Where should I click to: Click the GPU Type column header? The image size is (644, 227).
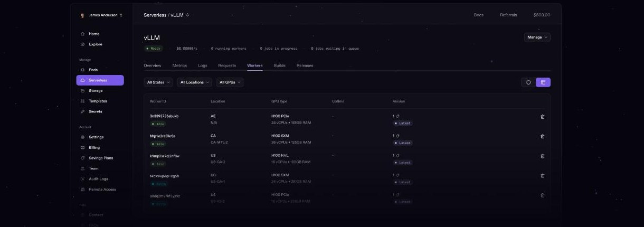pos(280,101)
